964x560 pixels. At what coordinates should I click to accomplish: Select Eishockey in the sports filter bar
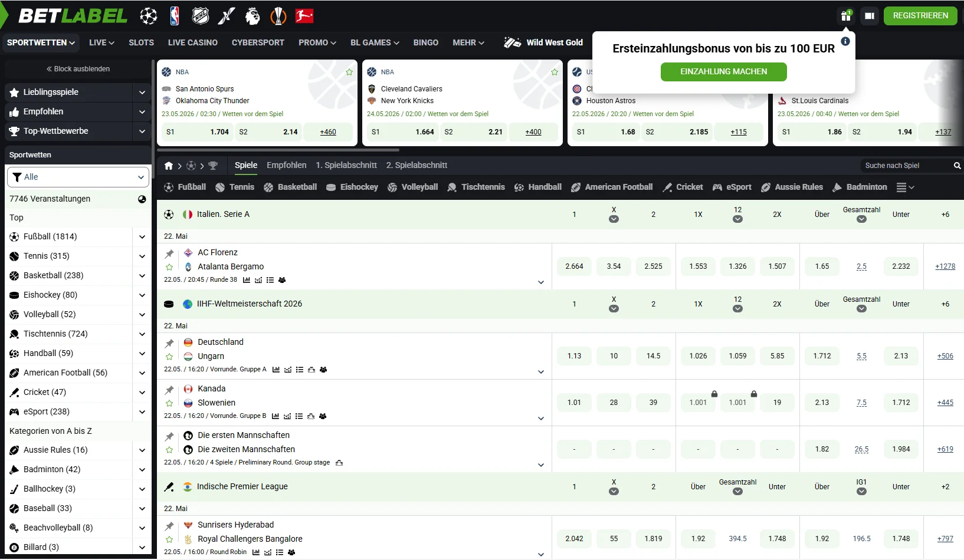(x=352, y=187)
